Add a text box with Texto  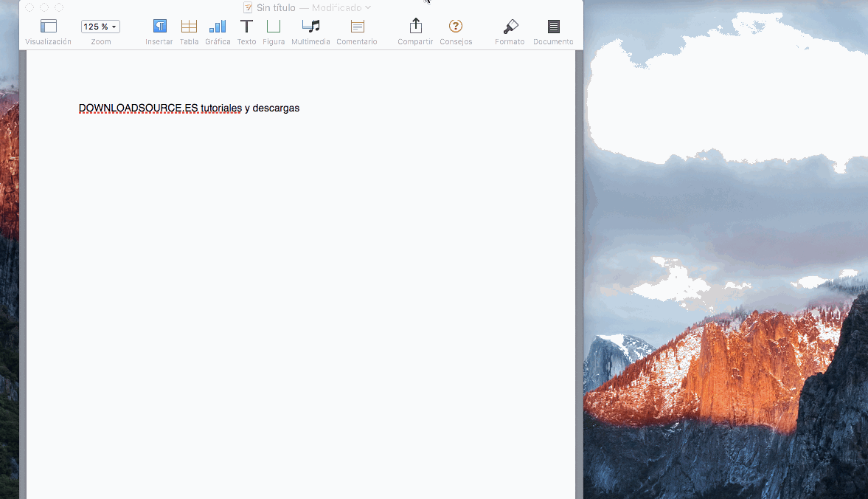click(x=246, y=26)
